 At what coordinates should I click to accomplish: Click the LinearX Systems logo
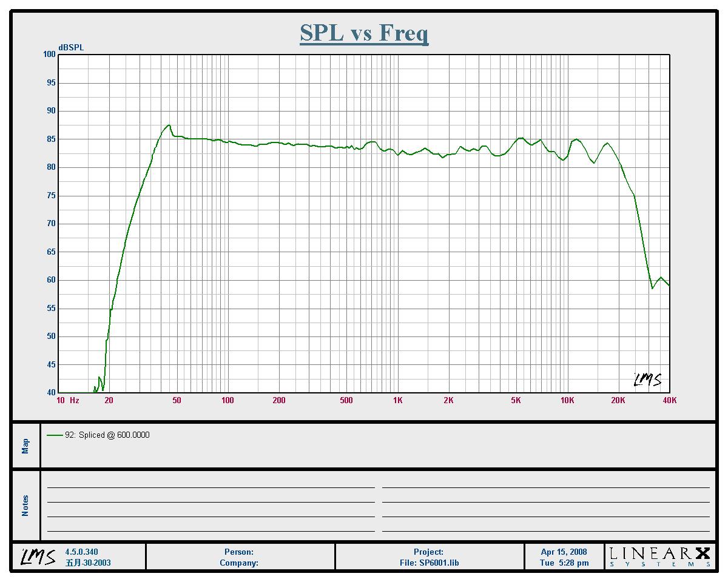[659, 557]
